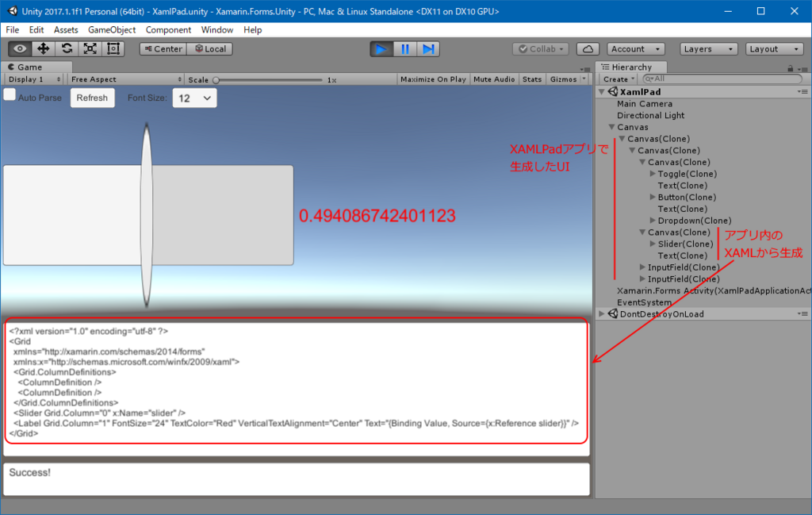This screenshot has width=812, height=515.
Task: Open the Cloud services icon
Action: coord(588,49)
